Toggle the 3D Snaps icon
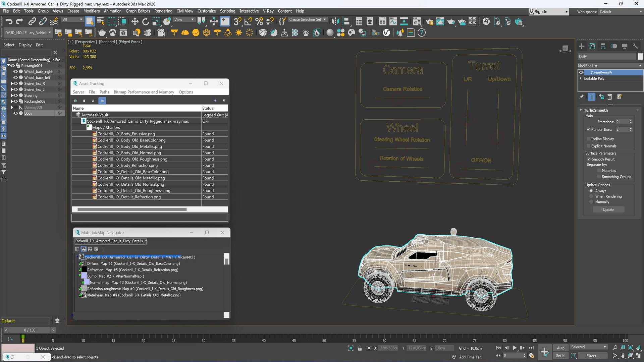The height and width of the screenshot is (362, 644). 237,22
